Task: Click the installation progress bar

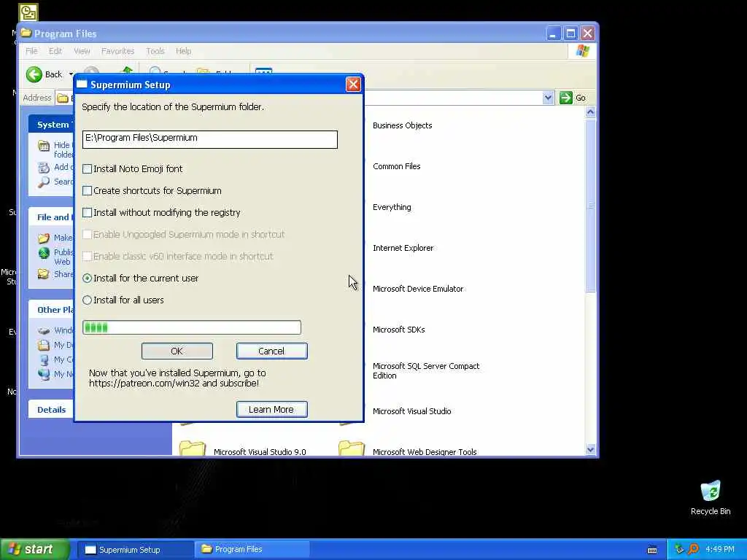Action: pyautogui.click(x=192, y=327)
